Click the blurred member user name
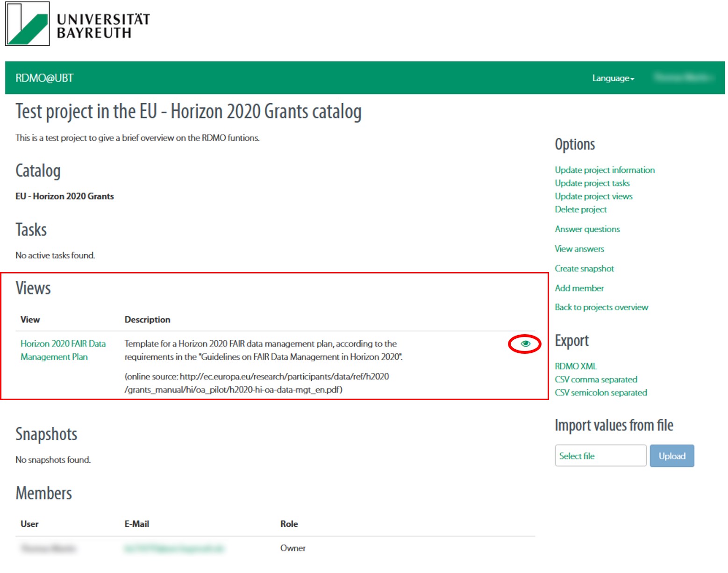Viewport: 728px width, 573px height. click(x=49, y=548)
